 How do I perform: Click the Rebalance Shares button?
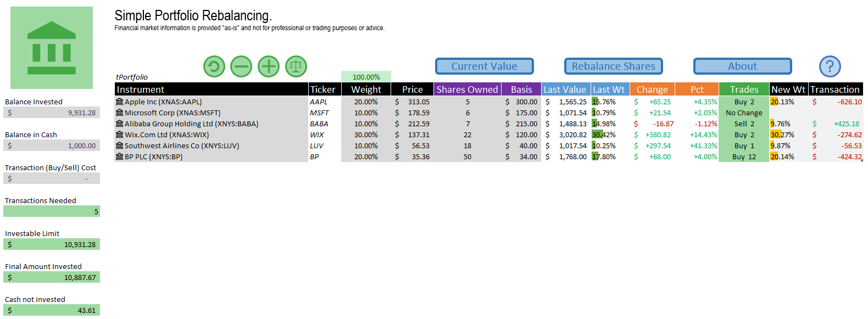coord(614,66)
